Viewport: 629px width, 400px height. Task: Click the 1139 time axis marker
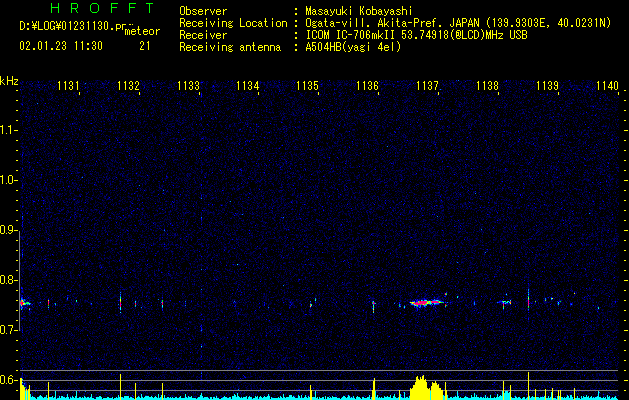547,86
